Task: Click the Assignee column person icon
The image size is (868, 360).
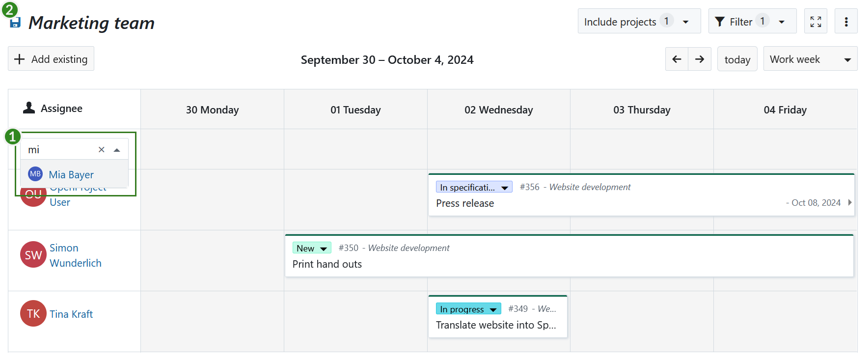Action: click(x=28, y=108)
